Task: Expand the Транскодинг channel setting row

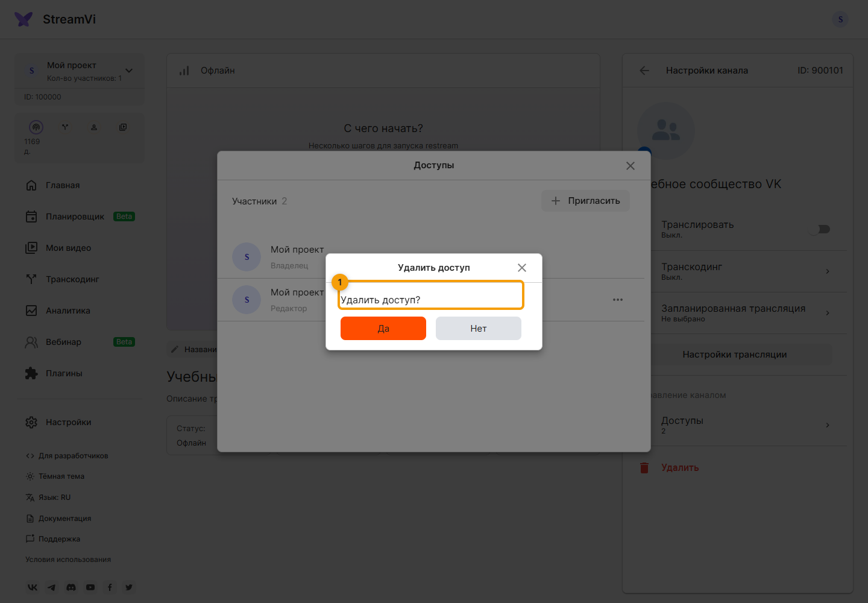Action: tap(746, 271)
